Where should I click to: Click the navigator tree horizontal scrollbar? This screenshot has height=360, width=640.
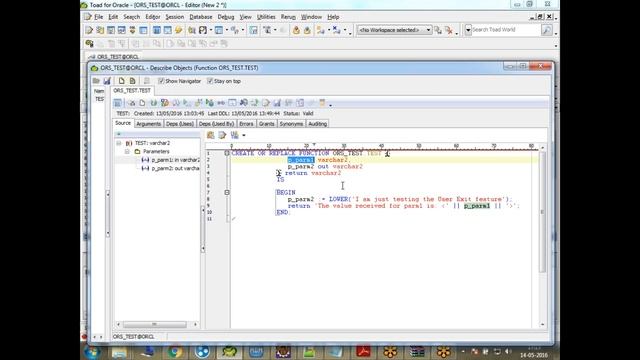click(x=155, y=324)
